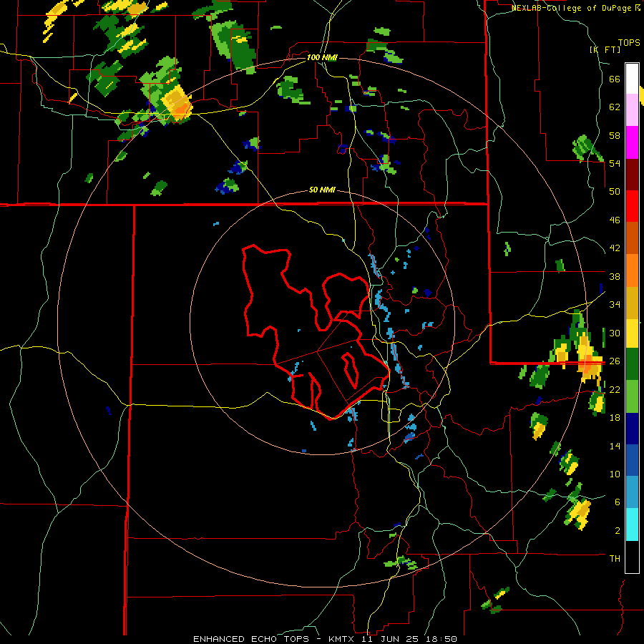Click the 'NEXLAB-College of DuPage' credit text
Image resolution: width=644 pixels, height=644 pixels.
[x=572, y=8]
